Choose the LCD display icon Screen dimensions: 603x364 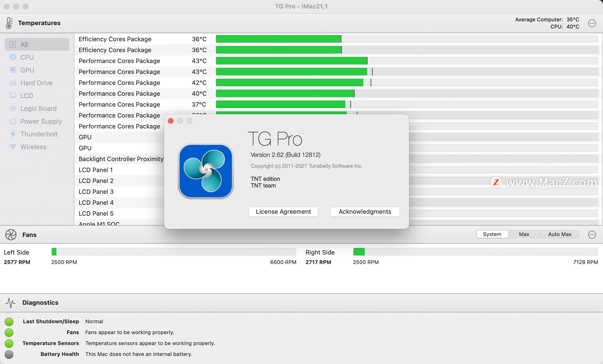click(x=13, y=95)
